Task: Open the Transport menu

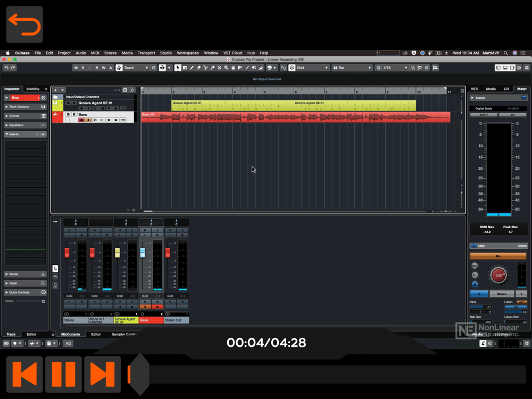Action: (146, 53)
